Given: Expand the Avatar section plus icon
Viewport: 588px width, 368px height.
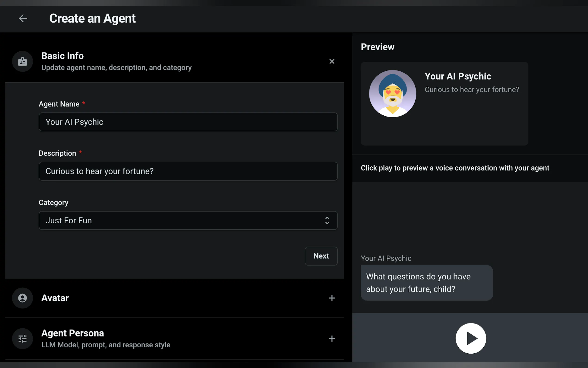Looking at the screenshot, I should click(x=332, y=298).
